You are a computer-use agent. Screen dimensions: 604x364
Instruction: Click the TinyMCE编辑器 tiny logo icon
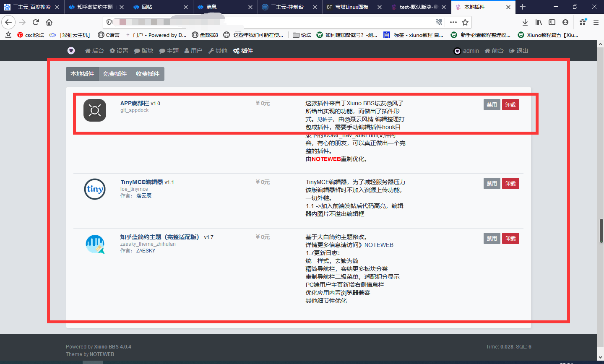[95, 189]
